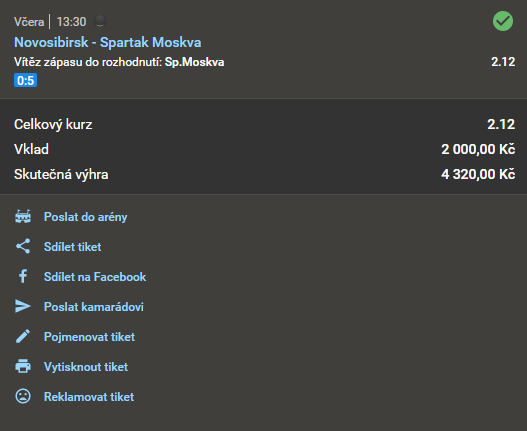Choose Vytisknout tiket option
Image resolution: width=527 pixels, height=431 pixels.
pos(86,367)
